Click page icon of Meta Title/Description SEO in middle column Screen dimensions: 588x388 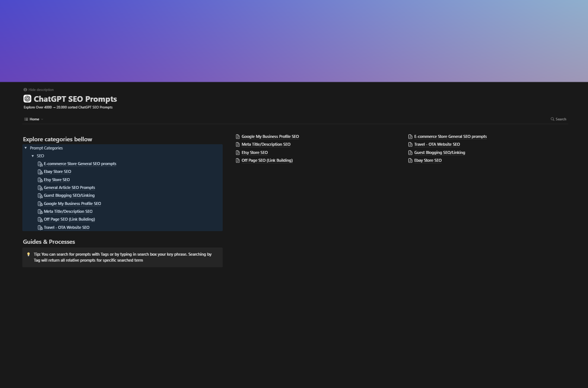click(238, 145)
